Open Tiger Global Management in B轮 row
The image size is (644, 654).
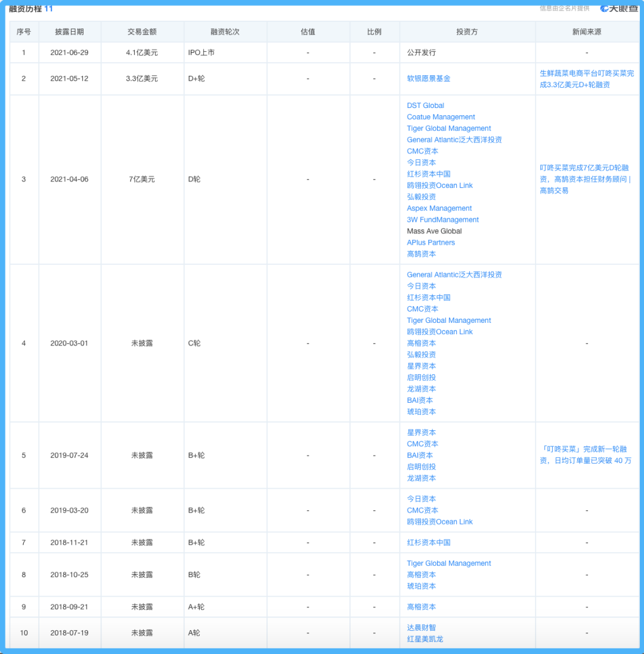tap(448, 563)
